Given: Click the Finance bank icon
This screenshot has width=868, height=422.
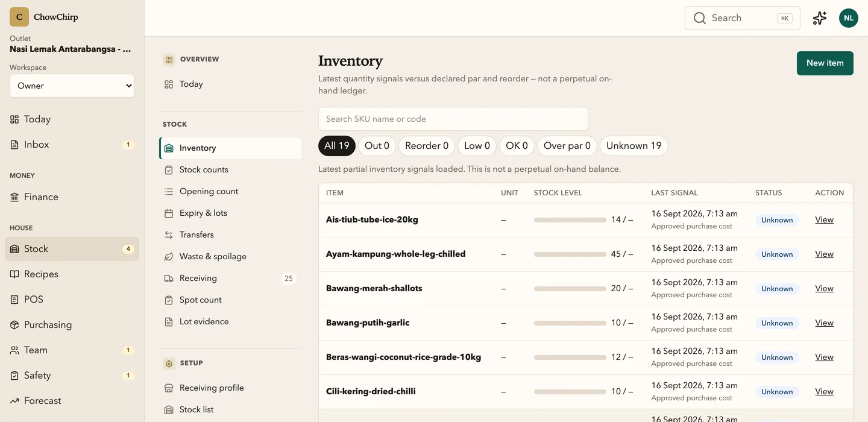Looking at the screenshot, I should 14,197.
